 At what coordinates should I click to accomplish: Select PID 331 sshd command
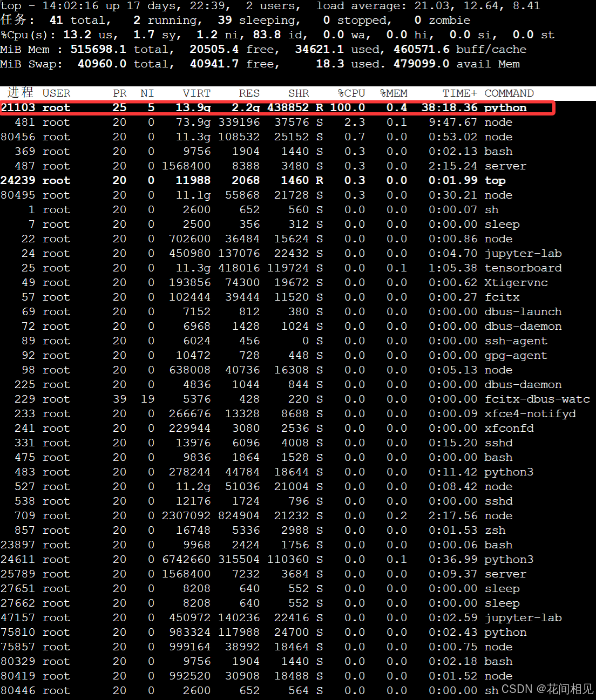[498, 443]
